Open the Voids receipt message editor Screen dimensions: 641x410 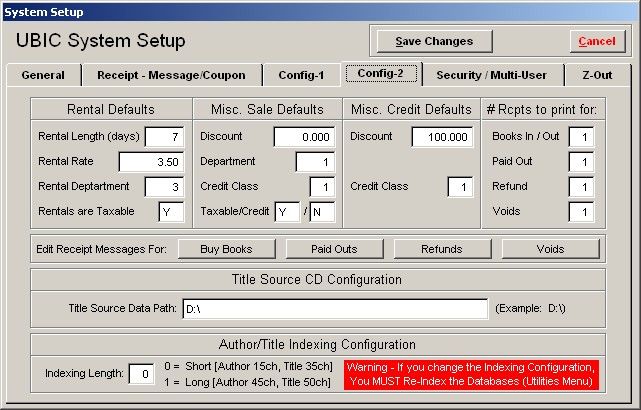point(550,249)
